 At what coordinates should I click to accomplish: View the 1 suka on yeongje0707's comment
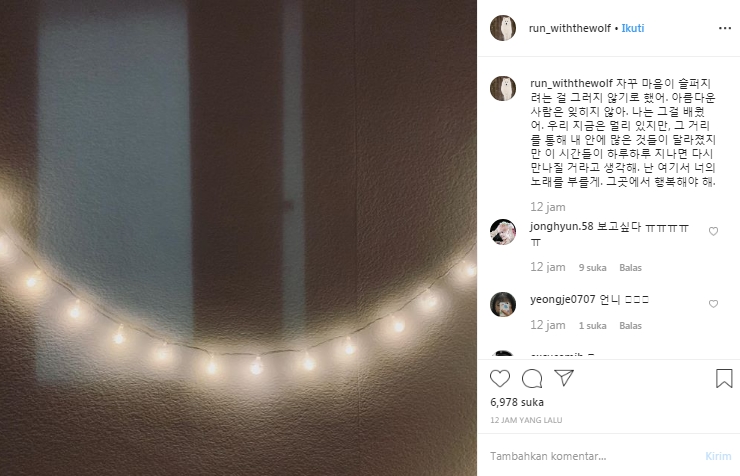592,326
